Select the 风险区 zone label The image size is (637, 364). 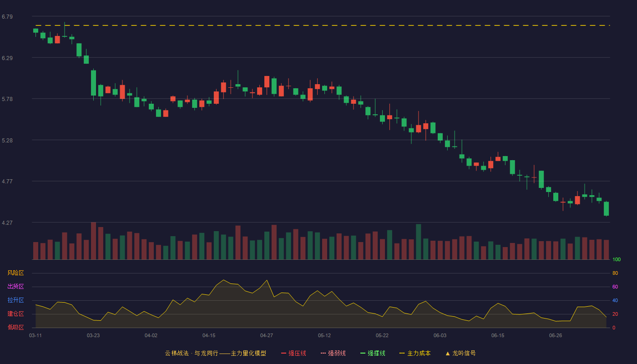(15, 273)
